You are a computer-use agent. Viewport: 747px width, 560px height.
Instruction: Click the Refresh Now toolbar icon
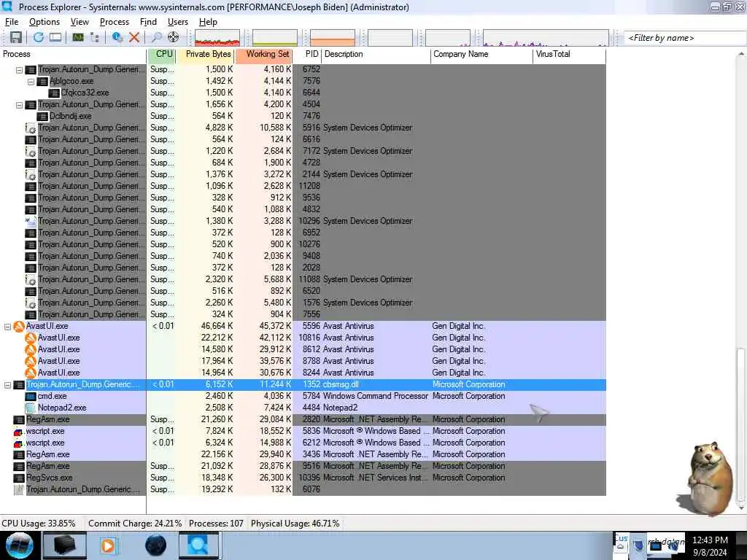tap(39, 37)
